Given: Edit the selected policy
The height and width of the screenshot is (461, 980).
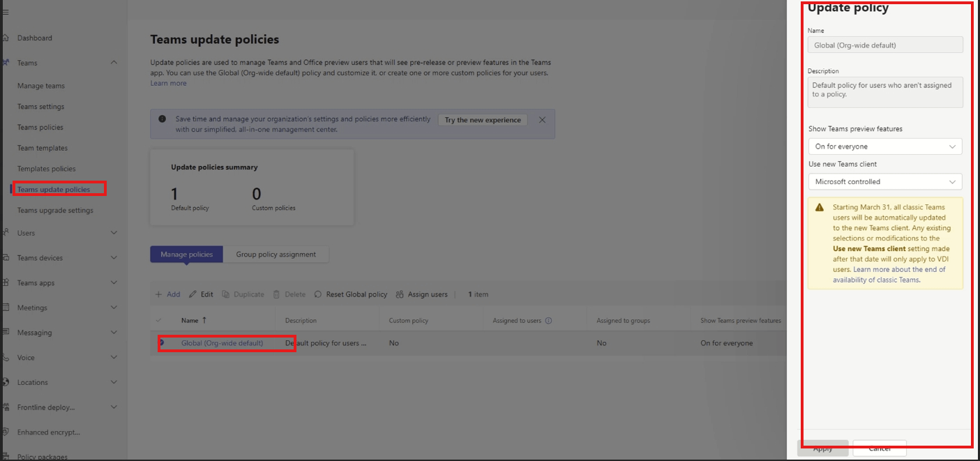Looking at the screenshot, I should click(x=201, y=294).
